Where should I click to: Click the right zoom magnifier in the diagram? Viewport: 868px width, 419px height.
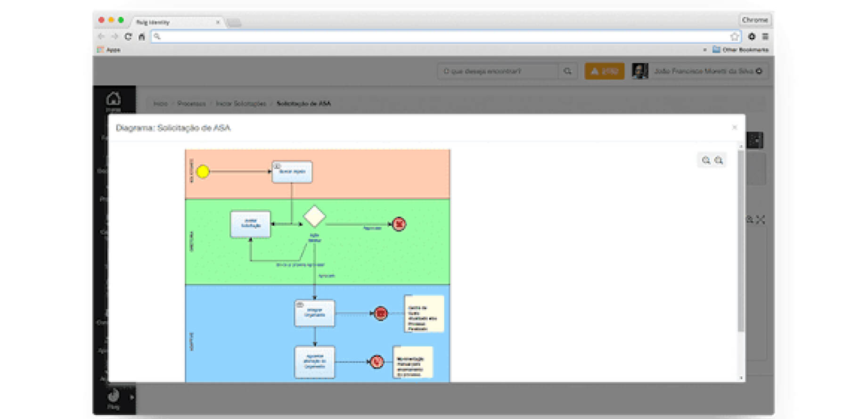719,161
